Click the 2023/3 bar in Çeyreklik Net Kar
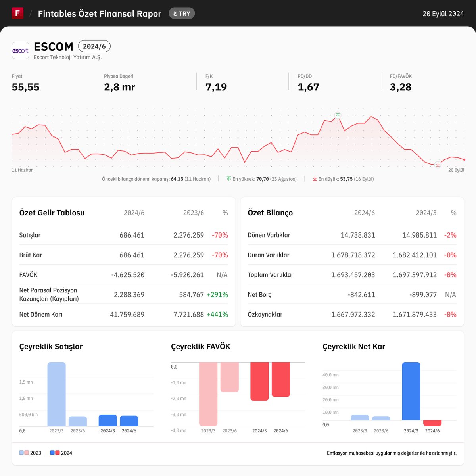 coord(360,417)
